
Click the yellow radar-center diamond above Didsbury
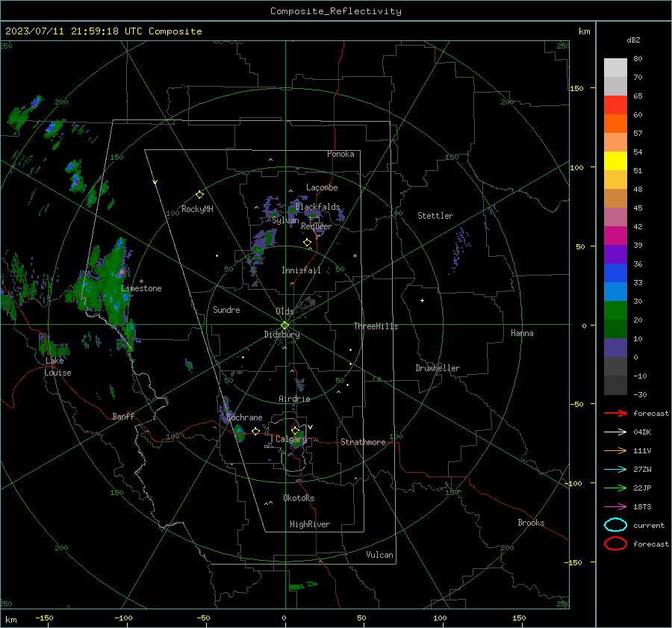click(x=284, y=326)
